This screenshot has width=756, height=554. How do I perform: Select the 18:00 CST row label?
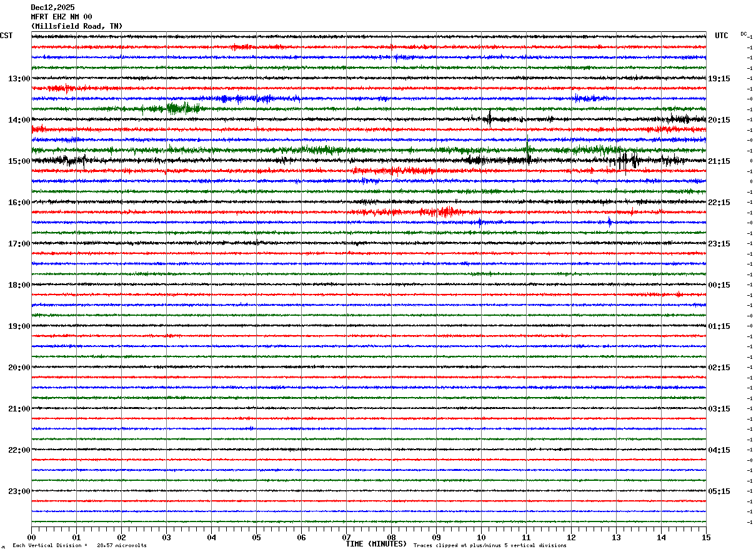[19, 285]
